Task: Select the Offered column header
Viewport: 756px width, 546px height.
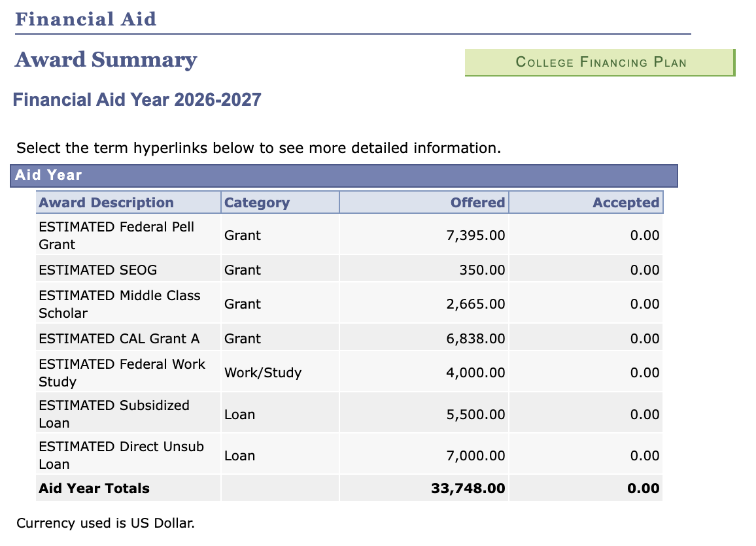Action: click(x=477, y=203)
